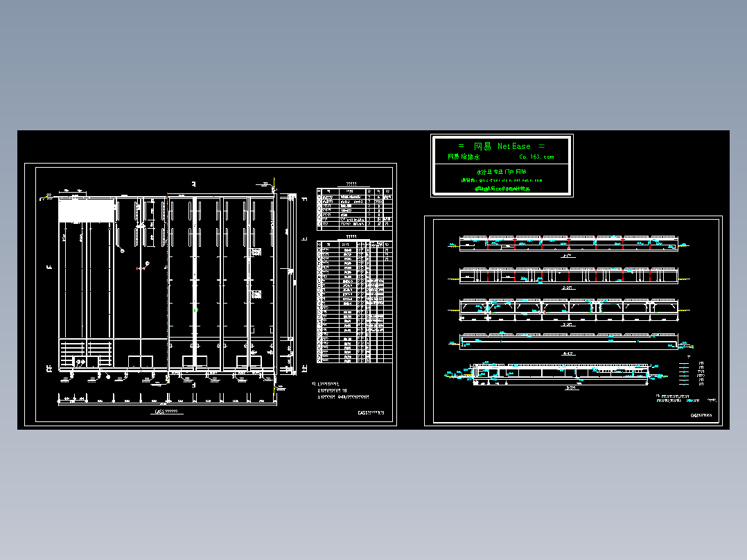
Task: Select the '水行业专业门户网站' line
Action: 501,172
